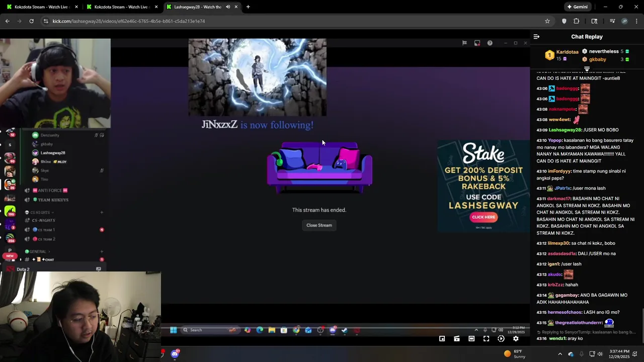View site information icon in address bar

tap(46, 21)
